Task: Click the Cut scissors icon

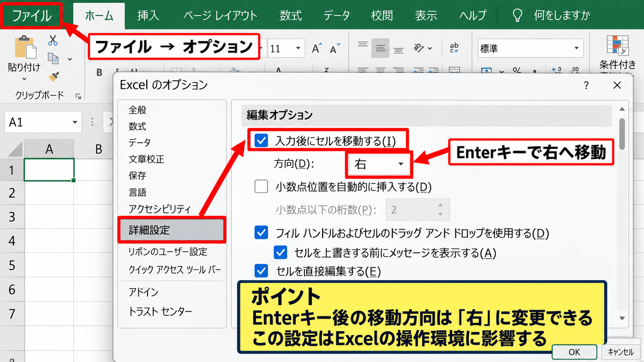Action: (x=53, y=40)
